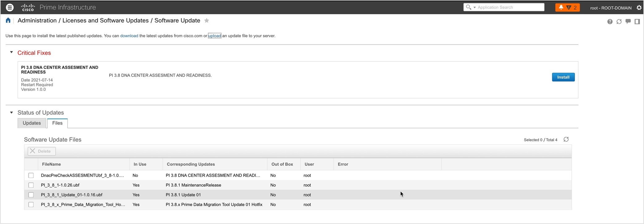
Task: Collapse the Critical Fixes section
Action: point(11,52)
